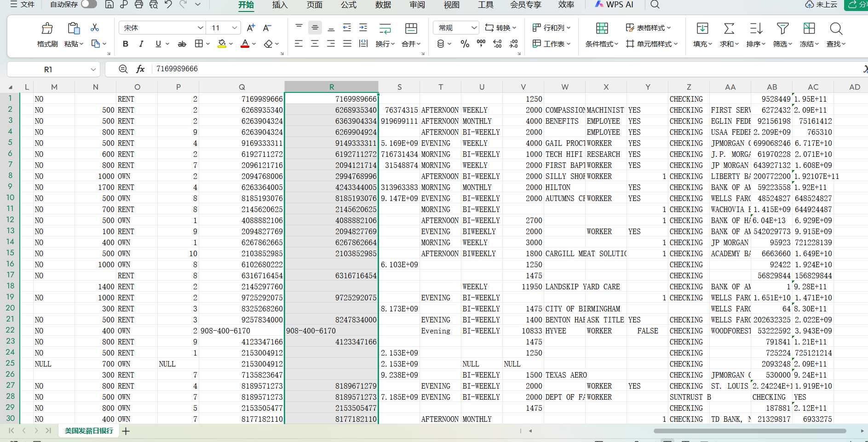Open the File (文件) menu
The image size is (868, 442).
[x=23, y=5]
